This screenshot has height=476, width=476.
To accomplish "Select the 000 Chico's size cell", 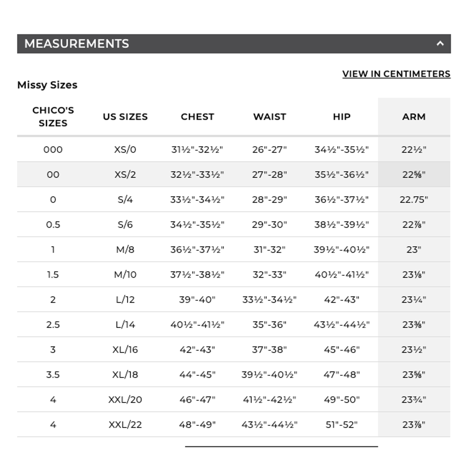I will 53,149.
